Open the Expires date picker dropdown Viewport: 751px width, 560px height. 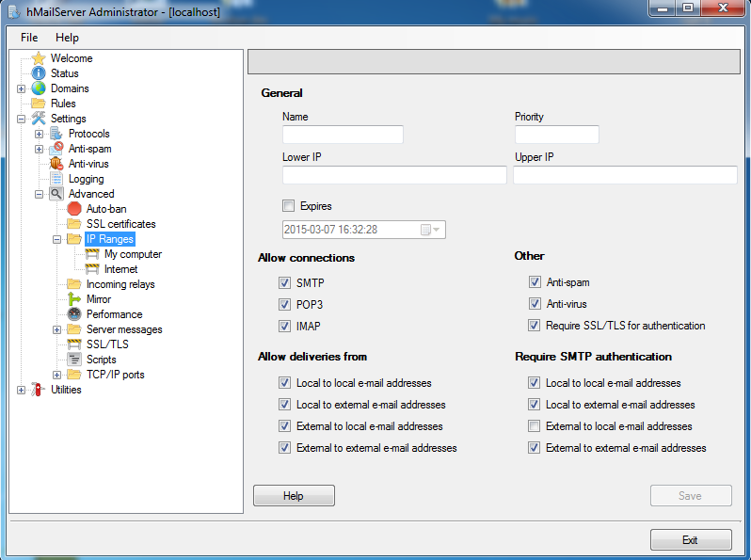point(430,230)
